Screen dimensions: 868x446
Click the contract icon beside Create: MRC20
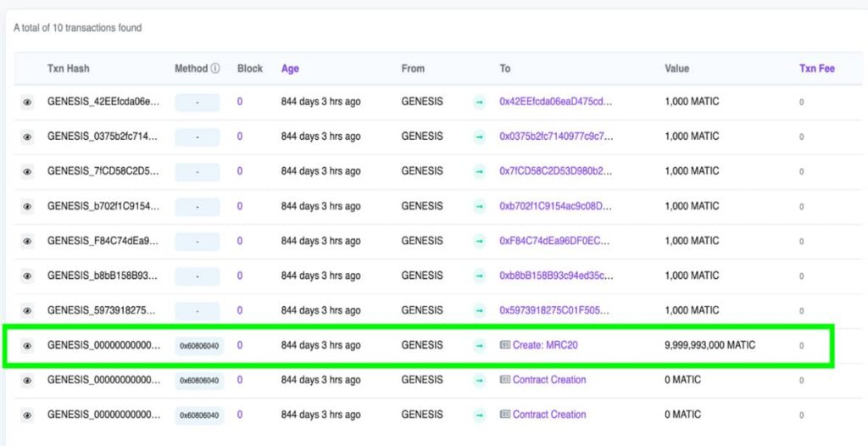(x=505, y=345)
